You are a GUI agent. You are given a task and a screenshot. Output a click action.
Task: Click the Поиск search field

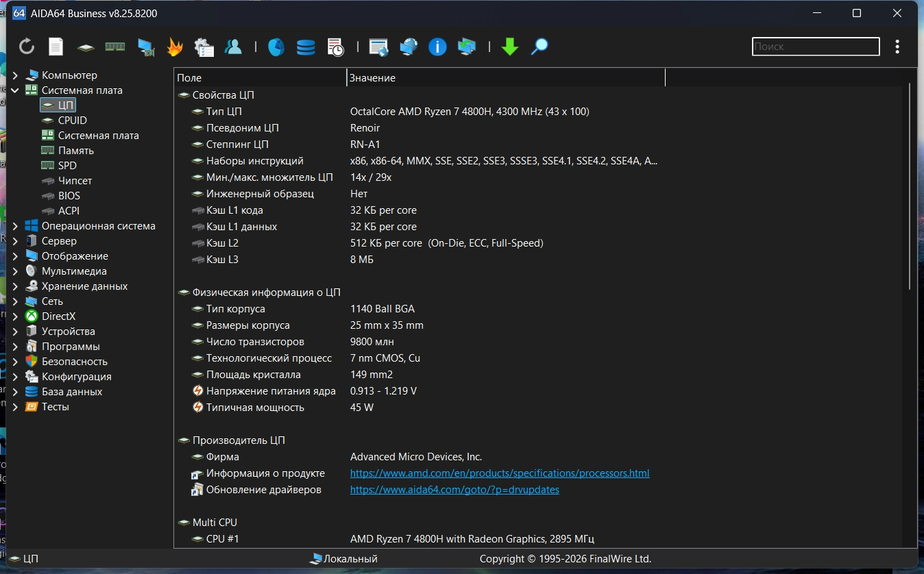point(815,47)
